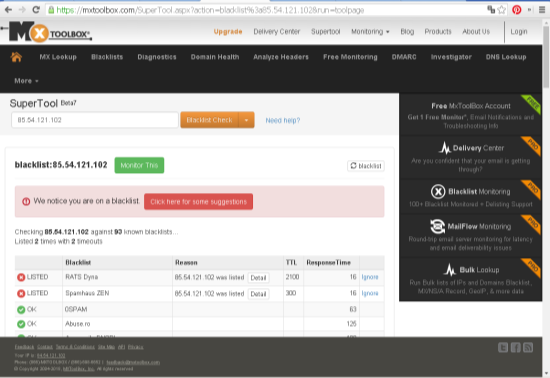550x378 pixels.
Task: Go back using the browser back arrow
Action: [x=8, y=10]
